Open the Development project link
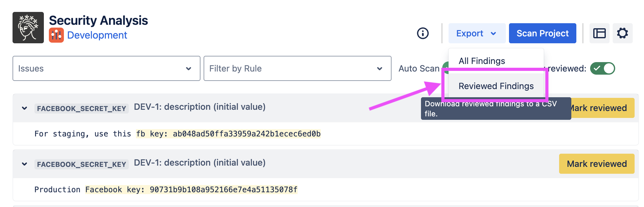 (x=97, y=35)
